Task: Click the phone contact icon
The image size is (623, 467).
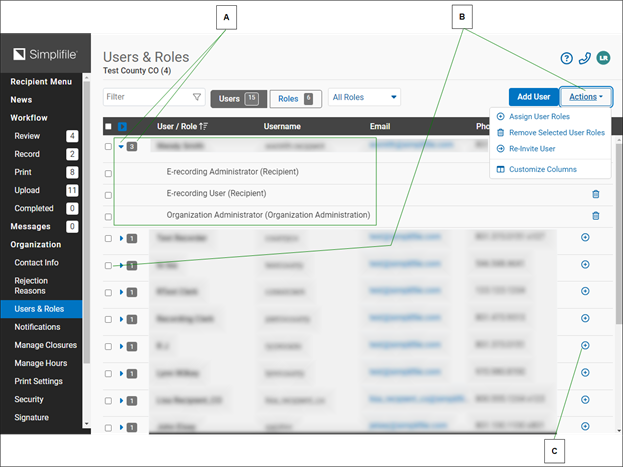Action: [585, 58]
